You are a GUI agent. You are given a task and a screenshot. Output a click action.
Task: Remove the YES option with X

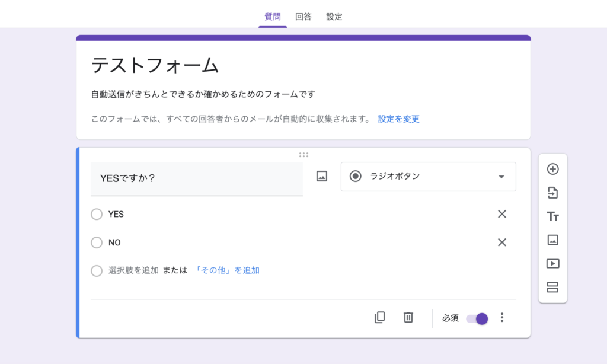501,214
